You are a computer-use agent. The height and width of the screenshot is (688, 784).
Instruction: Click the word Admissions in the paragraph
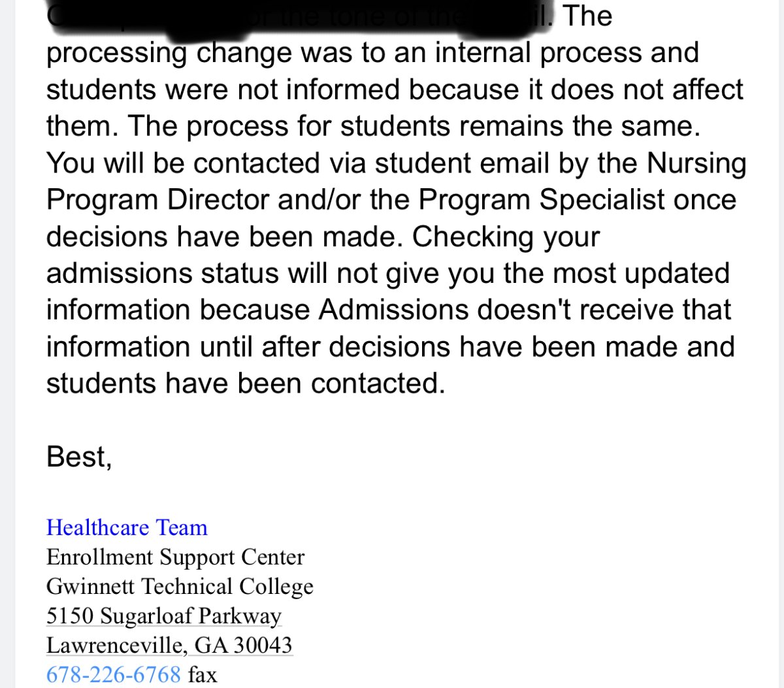[x=393, y=310]
